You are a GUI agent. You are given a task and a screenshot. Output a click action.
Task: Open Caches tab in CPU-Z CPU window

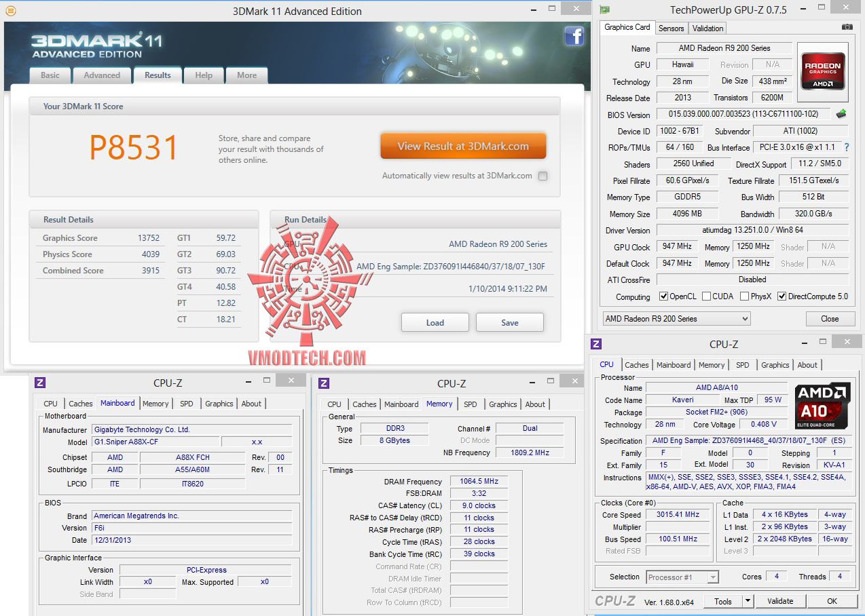tap(637, 365)
